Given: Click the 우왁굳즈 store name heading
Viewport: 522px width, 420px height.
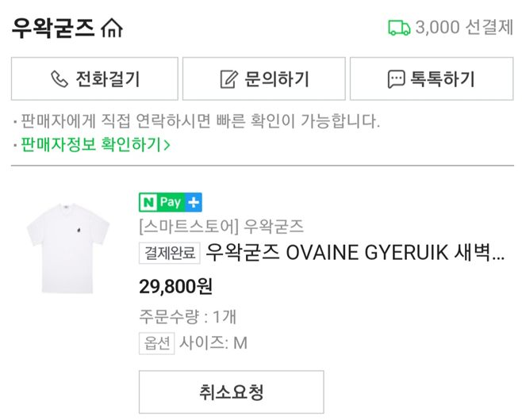Looking at the screenshot, I should [53, 28].
